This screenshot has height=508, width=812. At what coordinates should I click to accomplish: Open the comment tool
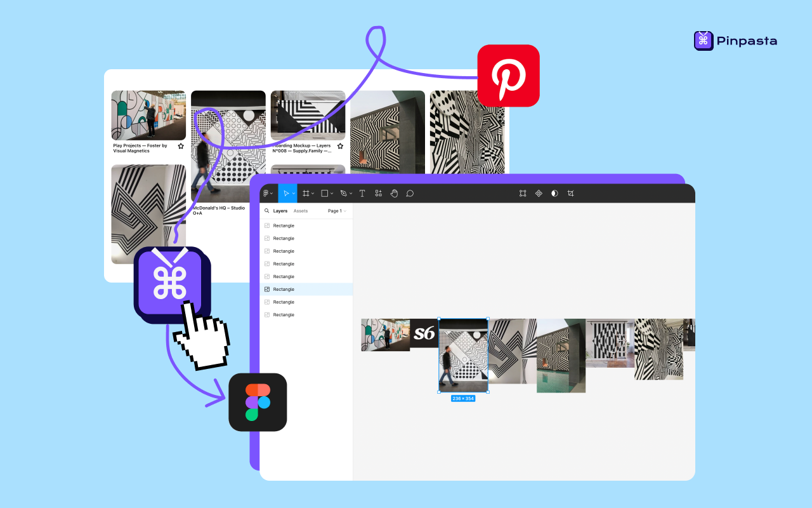tap(410, 193)
